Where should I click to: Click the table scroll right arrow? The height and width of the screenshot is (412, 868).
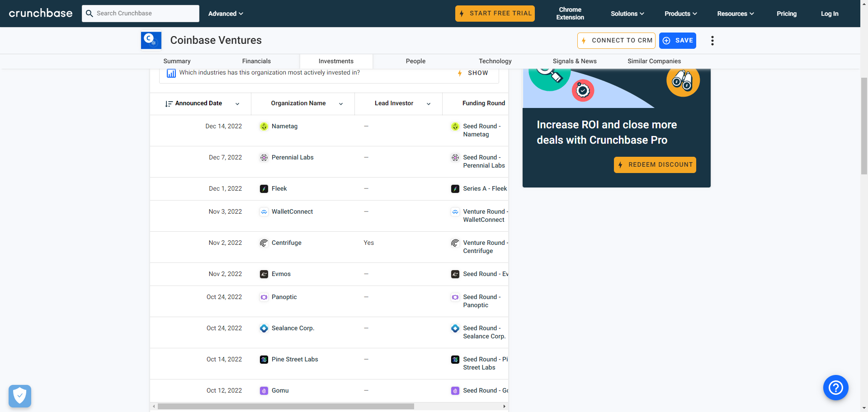(505, 407)
